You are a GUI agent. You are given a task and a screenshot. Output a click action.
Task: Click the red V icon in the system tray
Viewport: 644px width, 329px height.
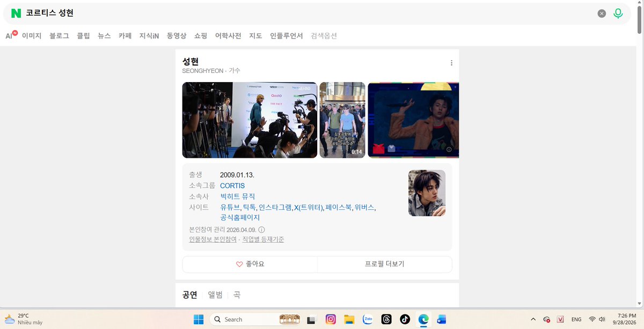point(561,319)
